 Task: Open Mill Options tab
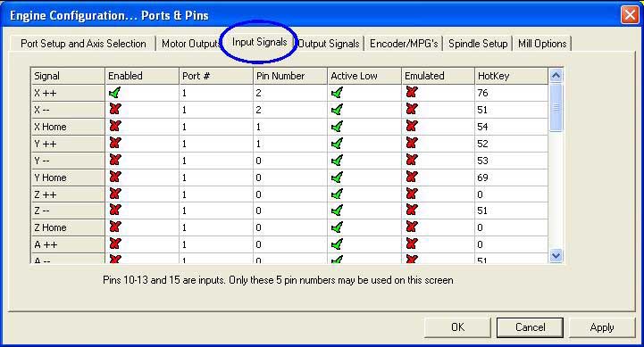point(542,44)
